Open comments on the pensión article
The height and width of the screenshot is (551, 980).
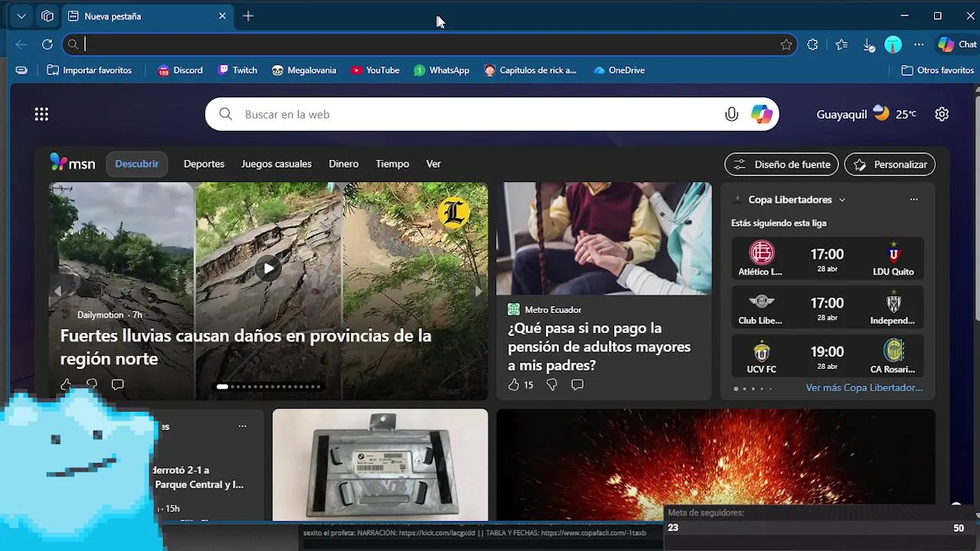coord(577,385)
